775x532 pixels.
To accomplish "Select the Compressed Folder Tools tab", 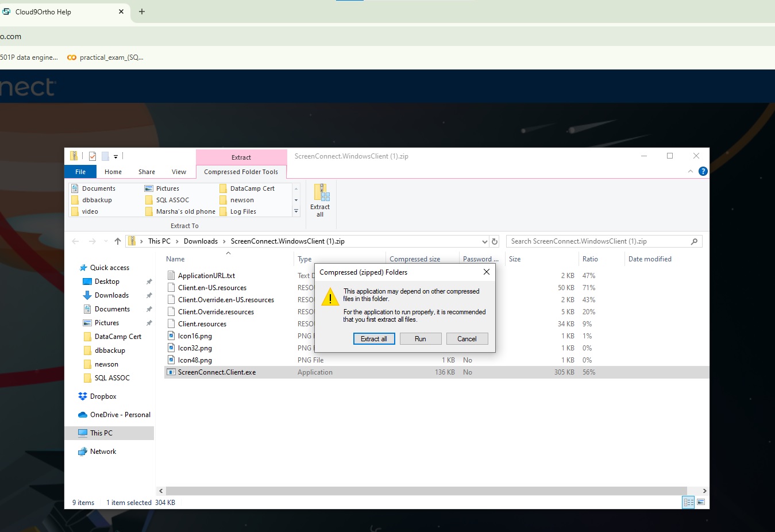I will (x=241, y=172).
